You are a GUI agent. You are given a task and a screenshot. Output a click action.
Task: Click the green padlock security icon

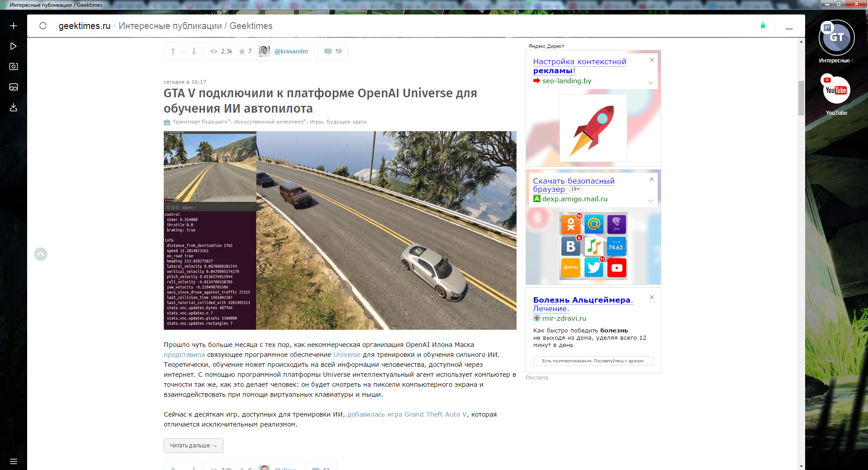(x=763, y=25)
